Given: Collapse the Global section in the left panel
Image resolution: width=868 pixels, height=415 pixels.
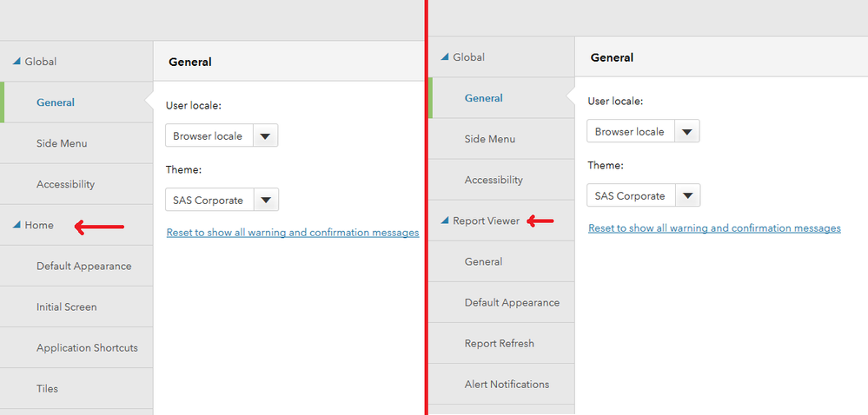Looking at the screenshot, I should click(17, 63).
